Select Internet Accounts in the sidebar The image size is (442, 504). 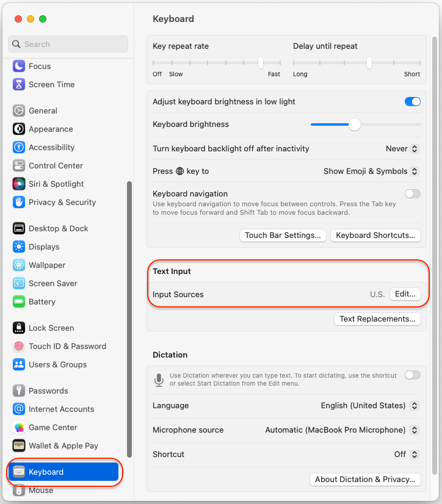point(61,409)
